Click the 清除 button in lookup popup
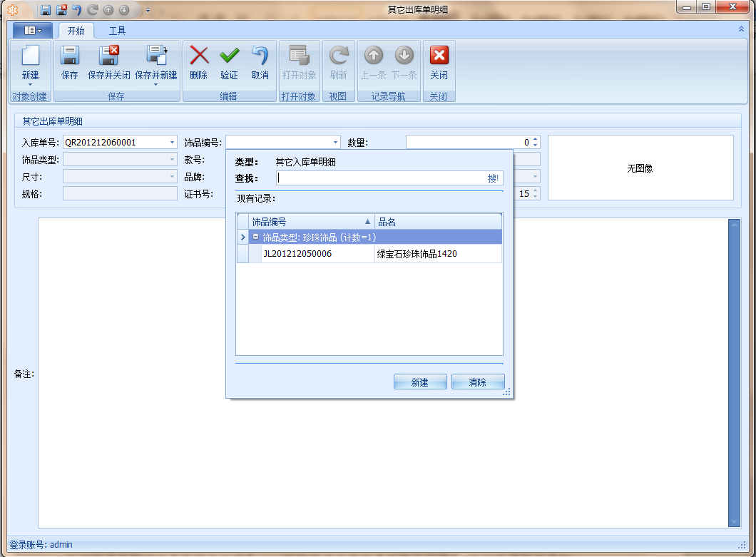 (478, 382)
